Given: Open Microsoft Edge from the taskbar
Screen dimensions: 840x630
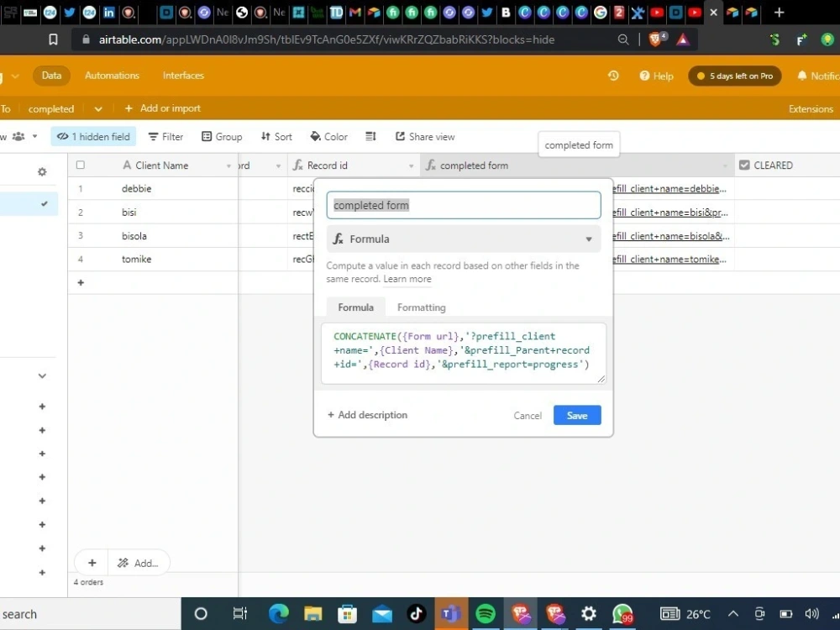Looking at the screenshot, I should pyautogui.click(x=279, y=613).
